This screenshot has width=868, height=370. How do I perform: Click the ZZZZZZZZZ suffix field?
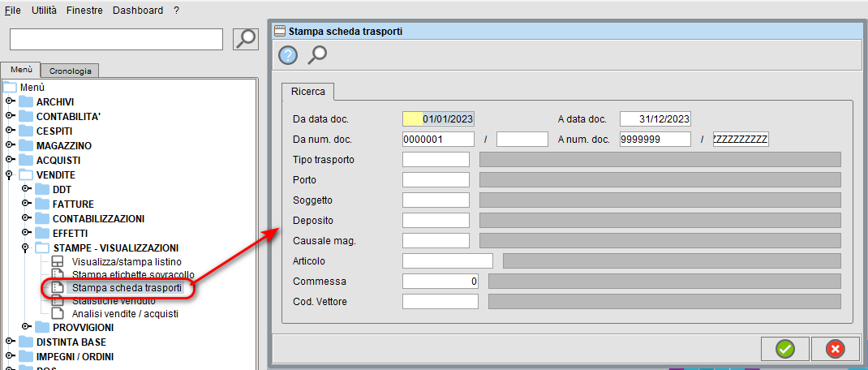(x=741, y=139)
